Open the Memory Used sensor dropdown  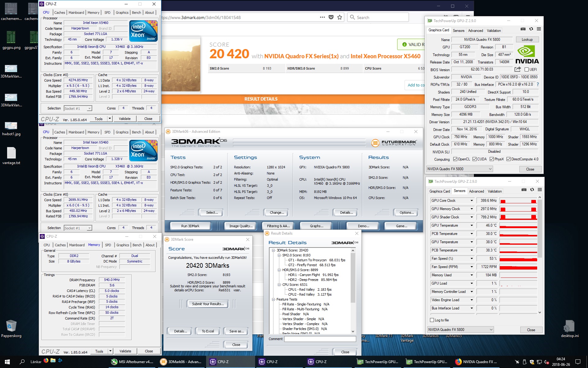point(472,275)
